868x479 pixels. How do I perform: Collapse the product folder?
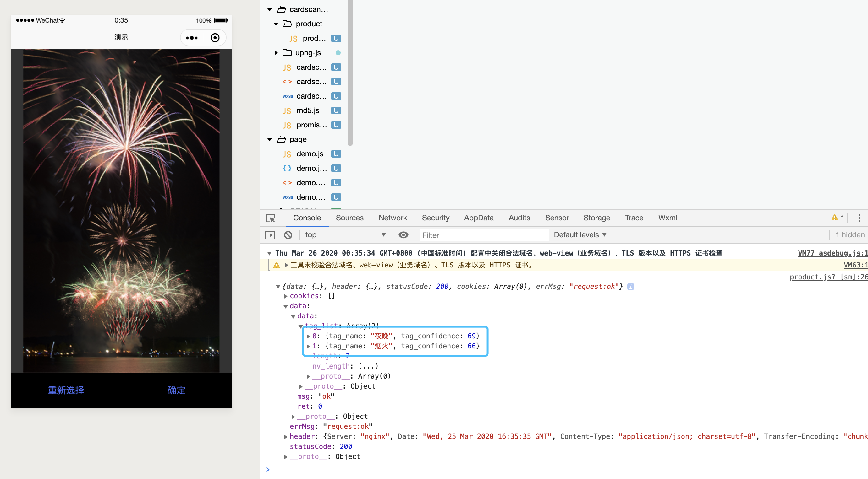pos(276,24)
